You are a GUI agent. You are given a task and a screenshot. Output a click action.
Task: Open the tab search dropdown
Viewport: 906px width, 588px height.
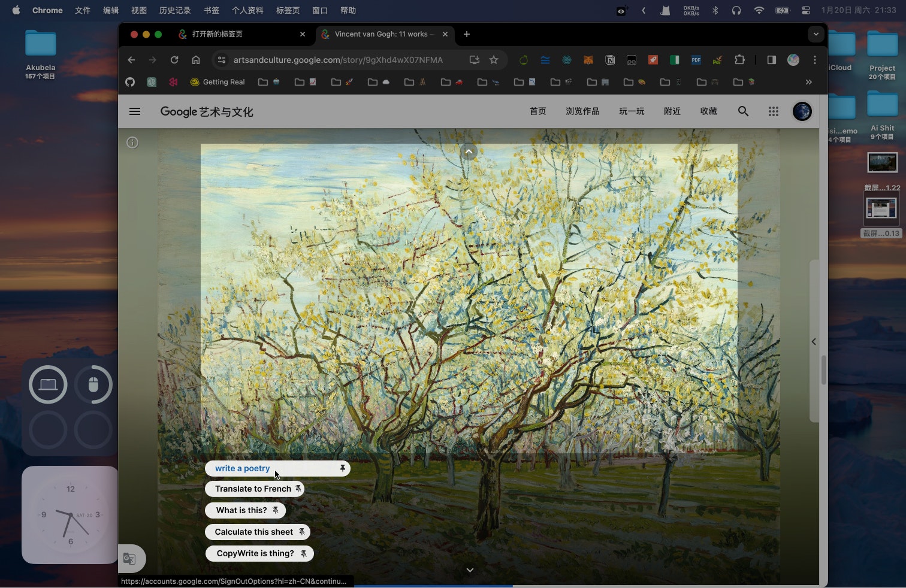coord(816,34)
